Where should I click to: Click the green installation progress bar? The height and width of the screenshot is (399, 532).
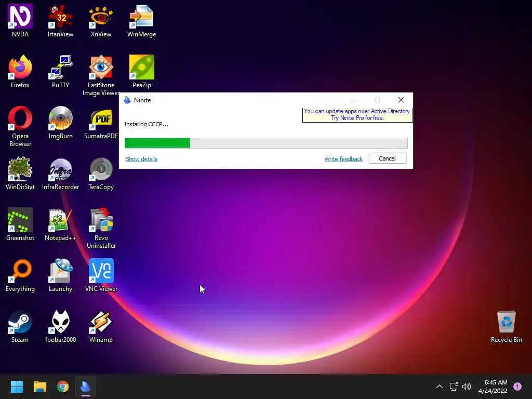(x=157, y=143)
